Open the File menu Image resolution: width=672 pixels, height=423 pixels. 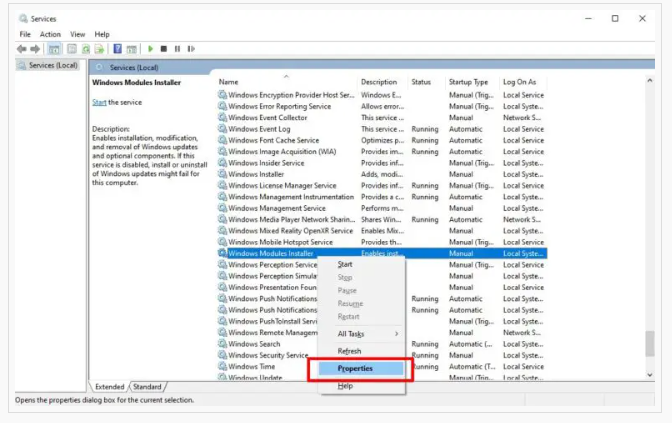pos(25,34)
